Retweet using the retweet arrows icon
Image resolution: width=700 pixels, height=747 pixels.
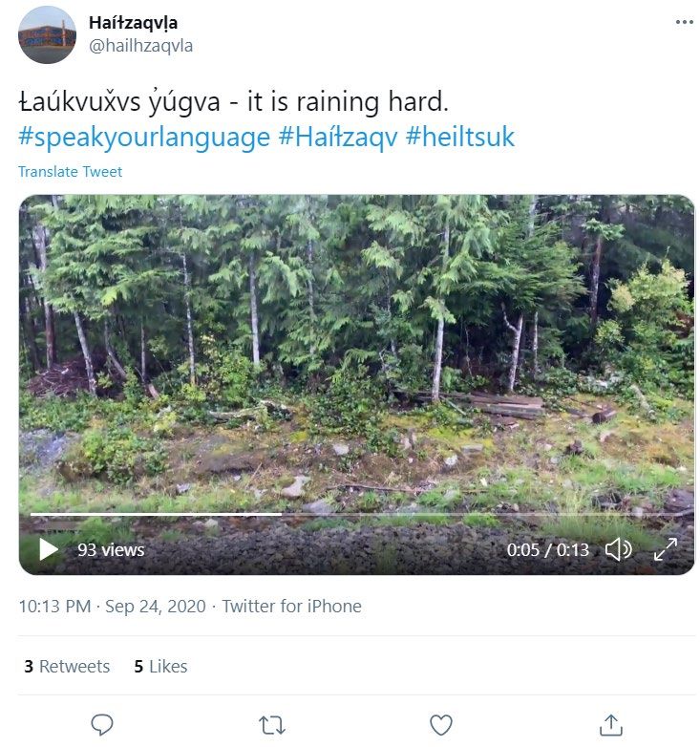tap(272, 725)
